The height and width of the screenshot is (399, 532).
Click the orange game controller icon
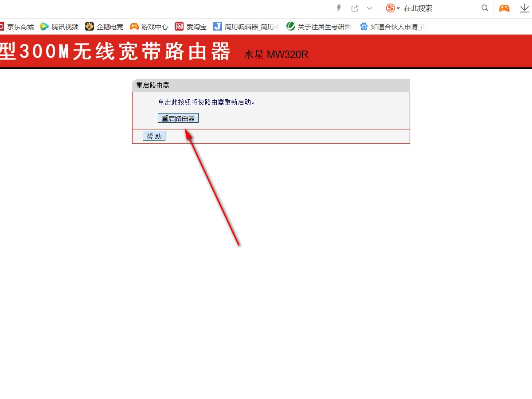tap(504, 8)
